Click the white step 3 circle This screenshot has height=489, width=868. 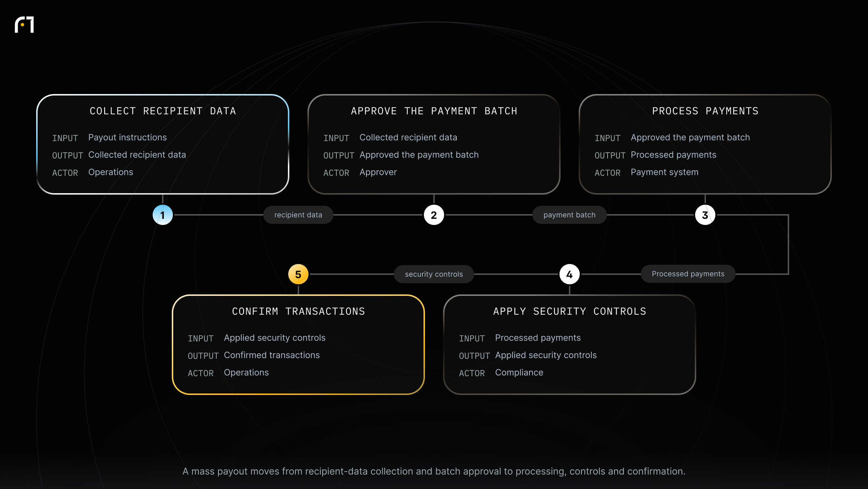coord(705,215)
